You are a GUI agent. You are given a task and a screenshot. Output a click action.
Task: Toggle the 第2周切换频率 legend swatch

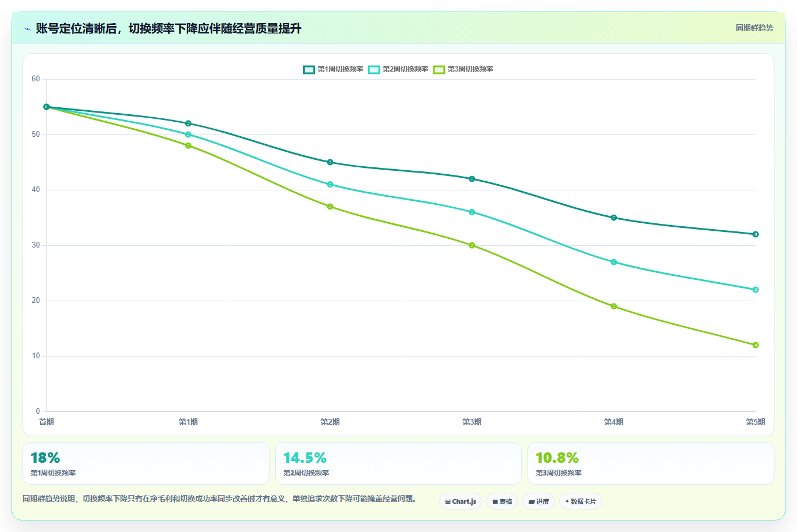point(374,69)
